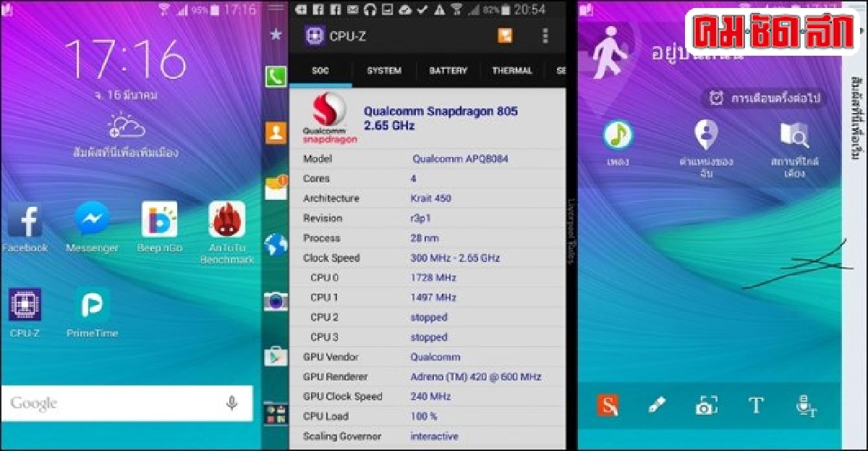Viewport: 868px width, 451px height.
Task: Select the scaling governor value interactive
Action: [435, 437]
